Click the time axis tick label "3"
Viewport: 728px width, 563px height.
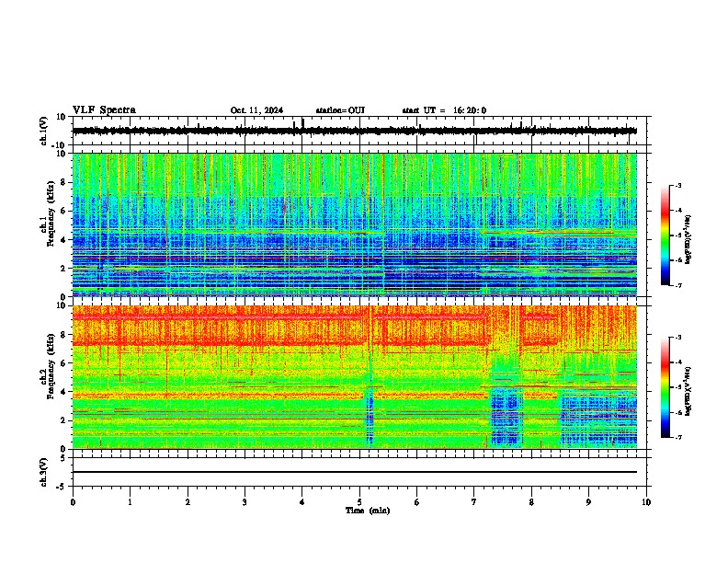point(245,502)
